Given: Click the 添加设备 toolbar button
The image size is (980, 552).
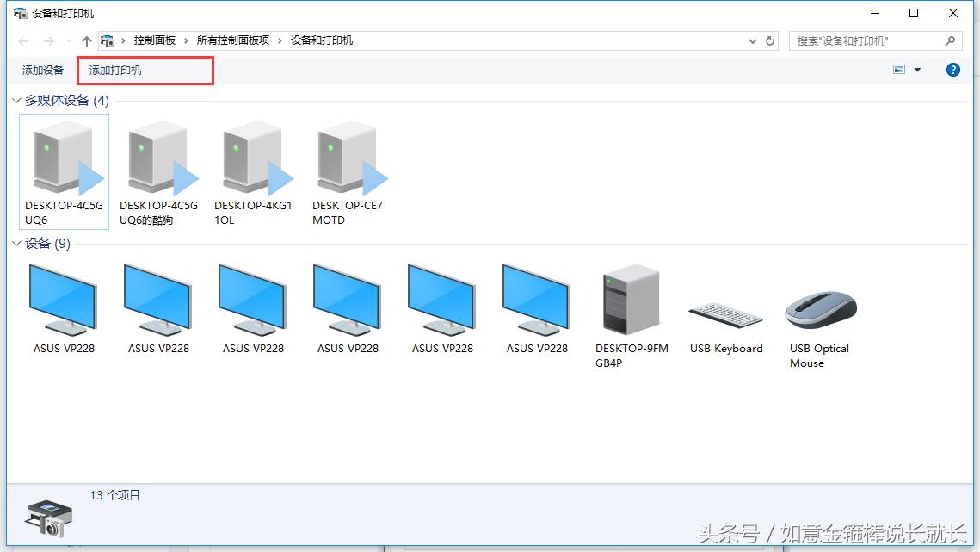Looking at the screenshot, I should pyautogui.click(x=43, y=70).
